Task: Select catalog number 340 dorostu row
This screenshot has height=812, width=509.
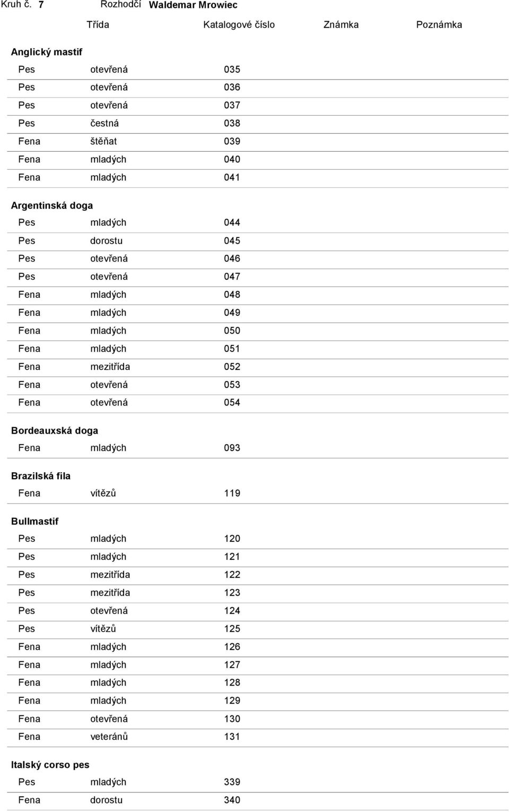Action: [258, 800]
